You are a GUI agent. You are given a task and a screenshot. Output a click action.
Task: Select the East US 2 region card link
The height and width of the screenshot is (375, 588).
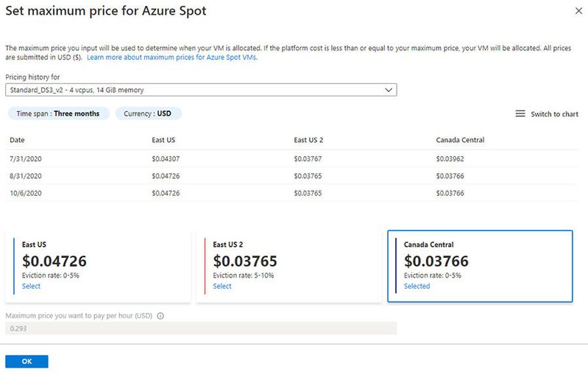pyautogui.click(x=222, y=286)
